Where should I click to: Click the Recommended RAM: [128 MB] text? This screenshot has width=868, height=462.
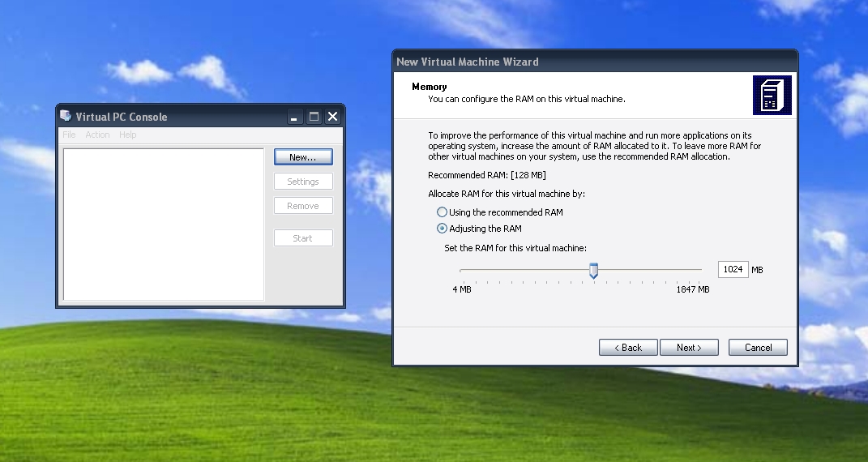click(487, 175)
